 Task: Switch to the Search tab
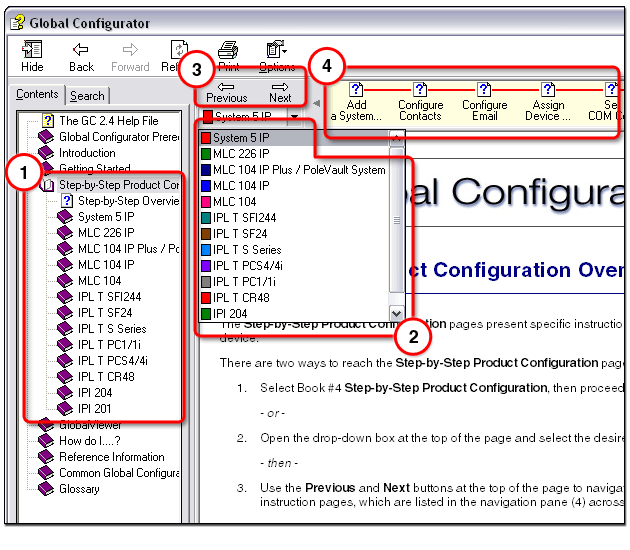pyautogui.click(x=87, y=96)
